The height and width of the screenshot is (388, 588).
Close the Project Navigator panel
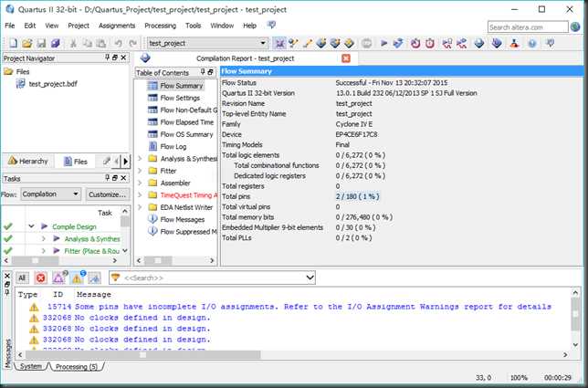(123, 58)
